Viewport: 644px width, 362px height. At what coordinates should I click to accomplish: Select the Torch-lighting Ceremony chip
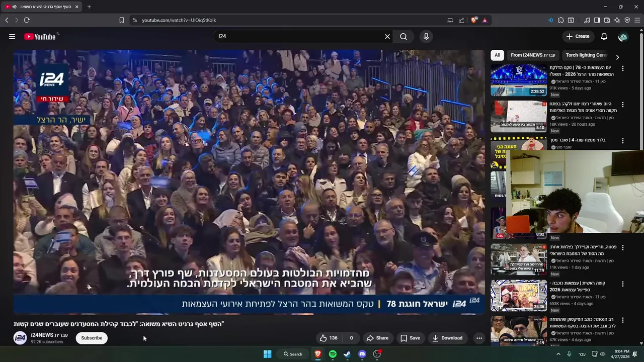[x=586, y=55]
